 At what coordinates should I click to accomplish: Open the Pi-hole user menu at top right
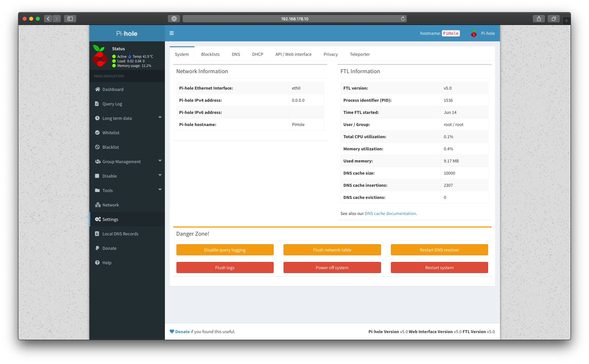click(483, 33)
